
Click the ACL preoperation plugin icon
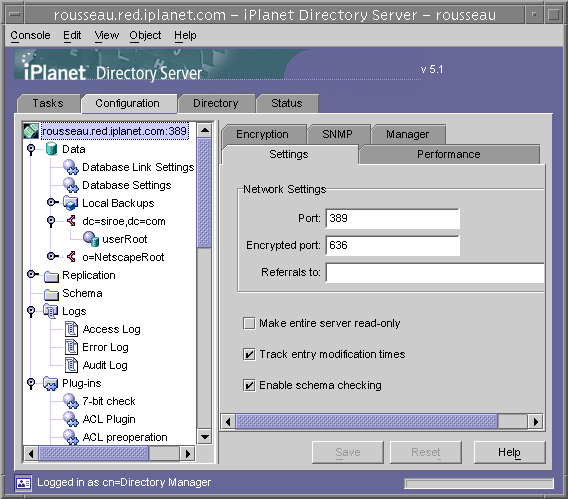71,437
